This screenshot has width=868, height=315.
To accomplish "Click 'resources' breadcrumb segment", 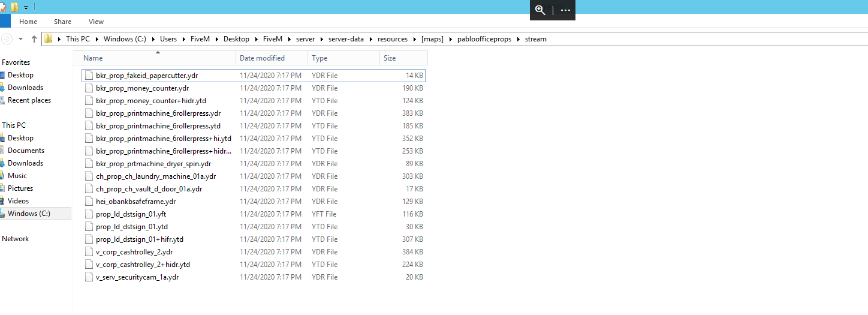I will pos(393,39).
